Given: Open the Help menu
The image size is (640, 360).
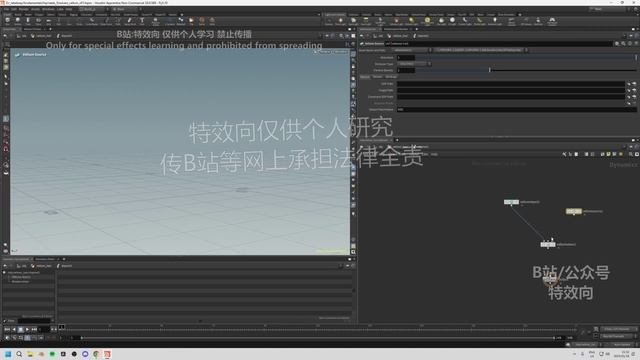Looking at the screenshot, I should click(69, 9).
